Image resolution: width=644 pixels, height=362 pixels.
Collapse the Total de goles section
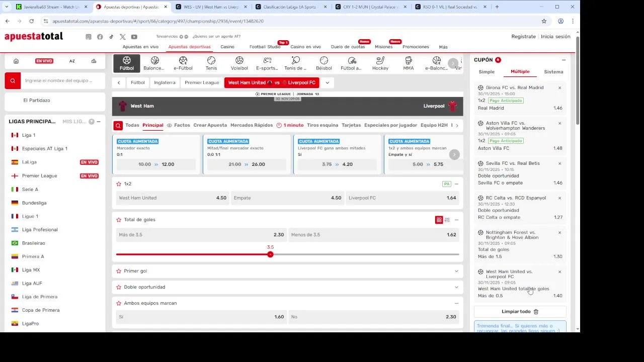456,220
